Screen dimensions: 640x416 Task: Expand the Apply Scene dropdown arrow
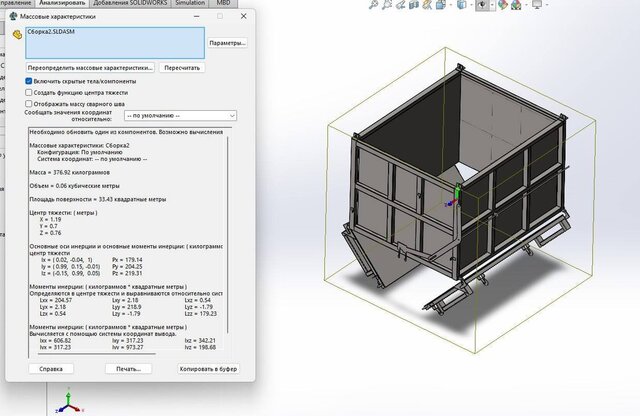pos(526,5)
